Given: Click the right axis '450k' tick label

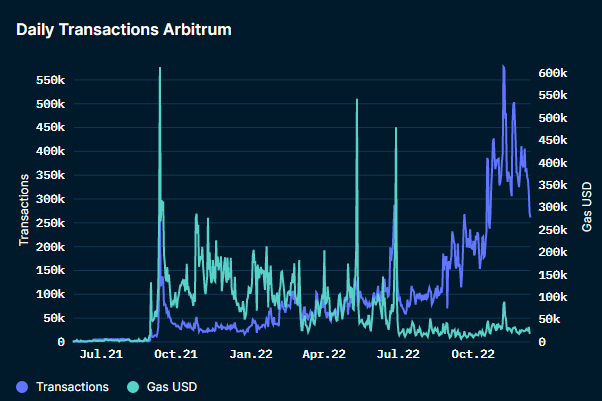Looking at the screenshot, I should 553,140.
